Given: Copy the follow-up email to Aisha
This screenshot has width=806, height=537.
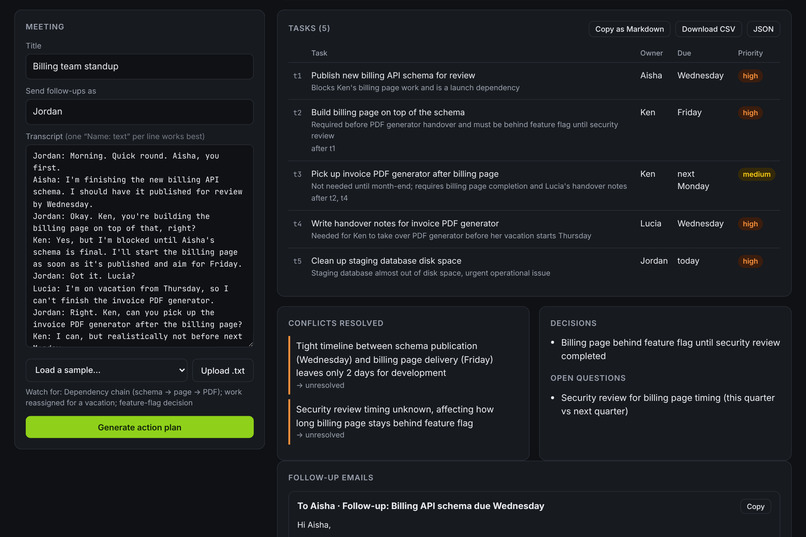Looking at the screenshot, I should click(755, 507).
